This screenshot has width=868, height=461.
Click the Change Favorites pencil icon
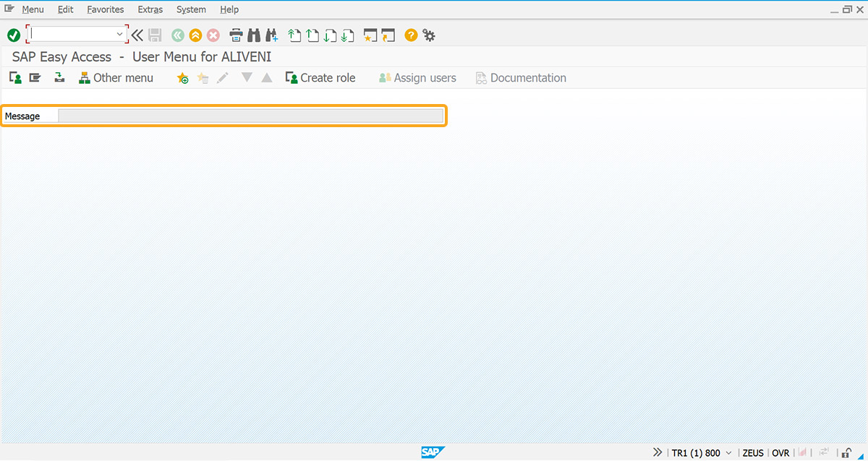[223, 77]
